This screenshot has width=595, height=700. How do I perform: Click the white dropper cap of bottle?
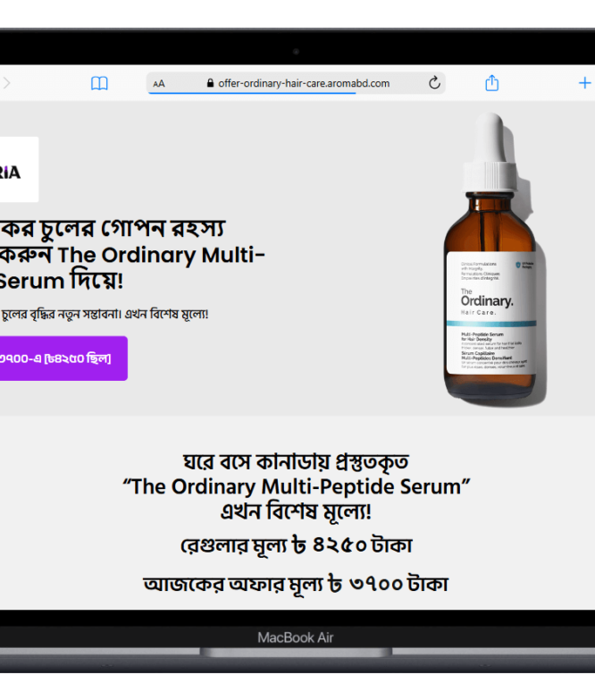click(x=490, y=153)
